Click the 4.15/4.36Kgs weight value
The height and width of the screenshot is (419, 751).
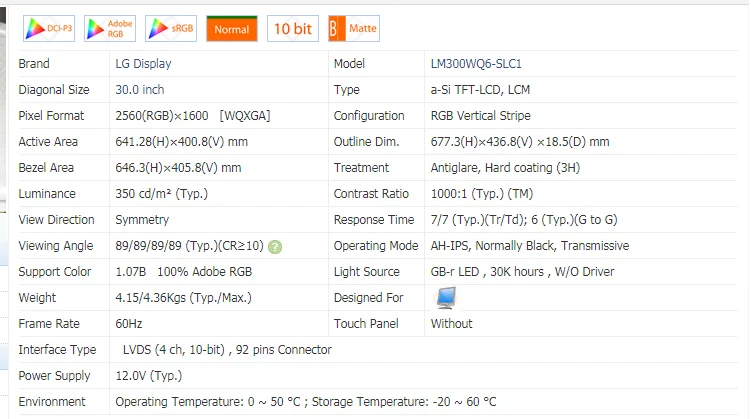coord(183,297)
